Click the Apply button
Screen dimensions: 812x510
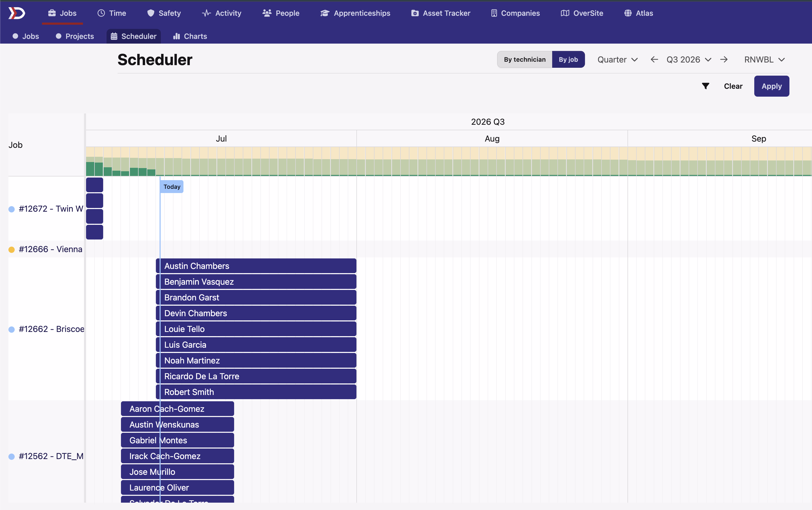771,86
